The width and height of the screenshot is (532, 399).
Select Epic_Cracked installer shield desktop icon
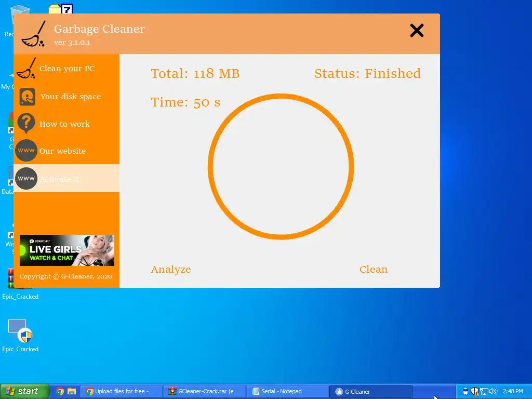(x=20, y=336)
